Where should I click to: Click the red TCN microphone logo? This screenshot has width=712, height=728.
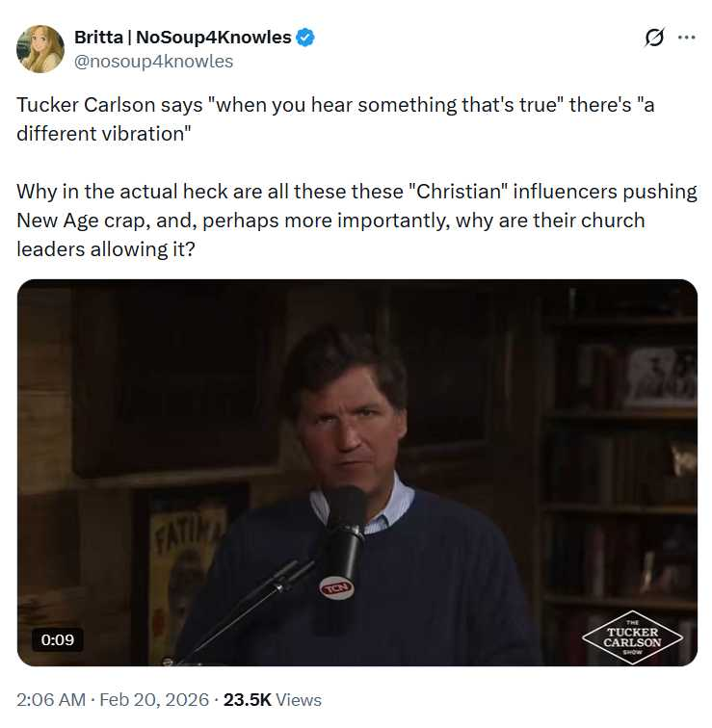(x=337, y=588)
